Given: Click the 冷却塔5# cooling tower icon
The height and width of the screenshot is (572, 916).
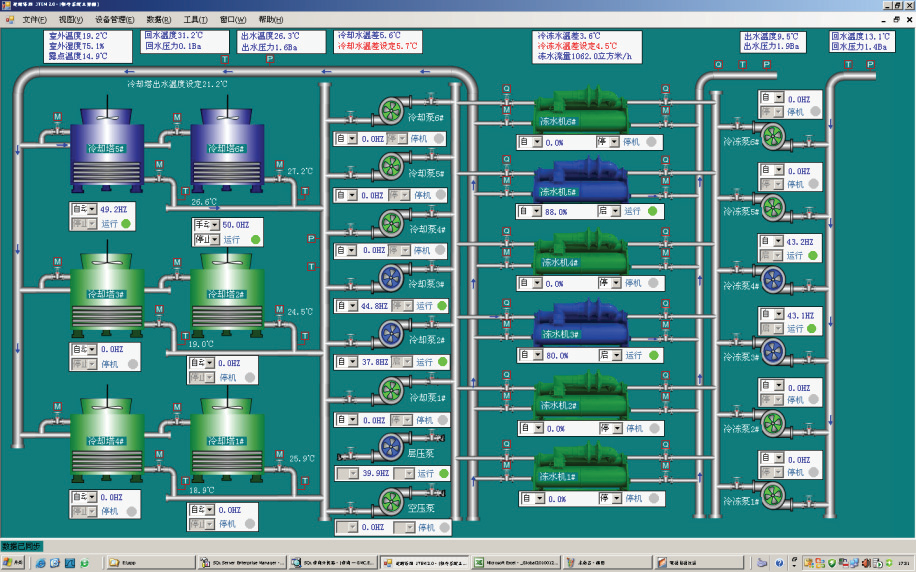Looking at the screenshot, I should (106, 149).
